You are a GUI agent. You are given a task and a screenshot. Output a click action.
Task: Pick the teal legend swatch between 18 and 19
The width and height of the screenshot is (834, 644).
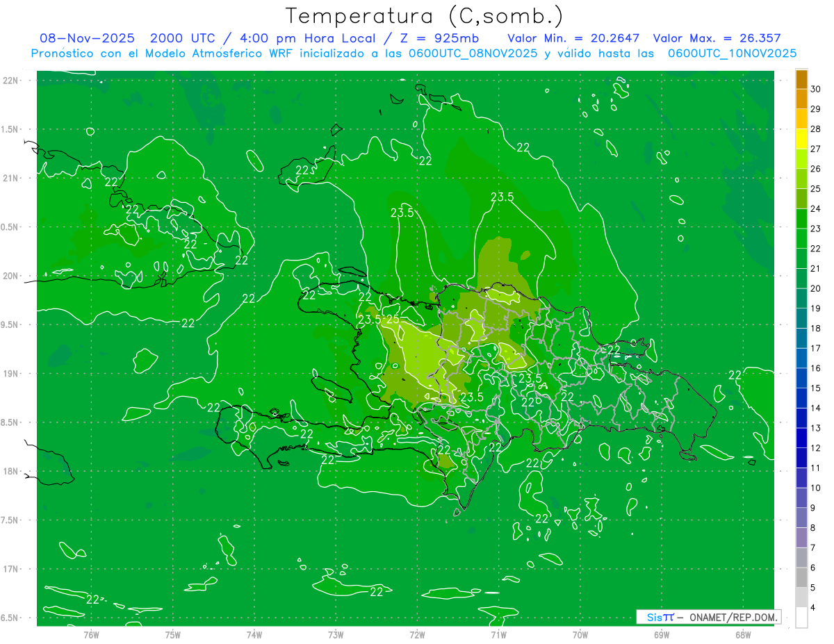click(802, 318)
